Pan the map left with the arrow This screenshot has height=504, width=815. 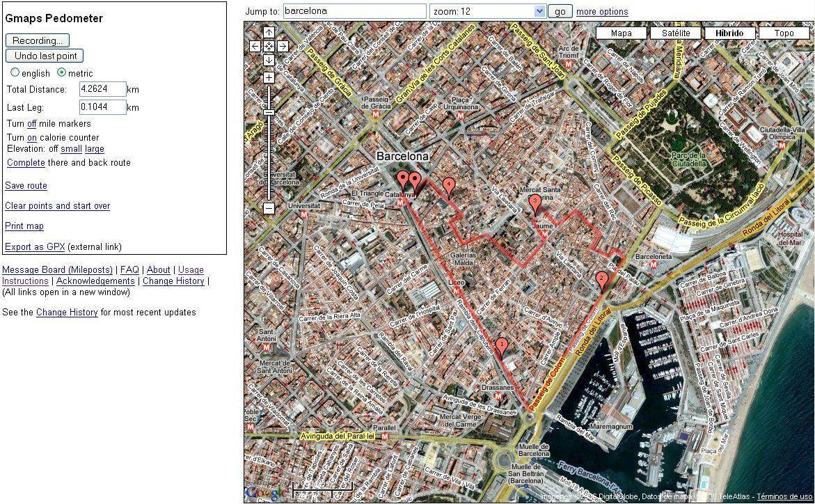[x=255, y=46]
